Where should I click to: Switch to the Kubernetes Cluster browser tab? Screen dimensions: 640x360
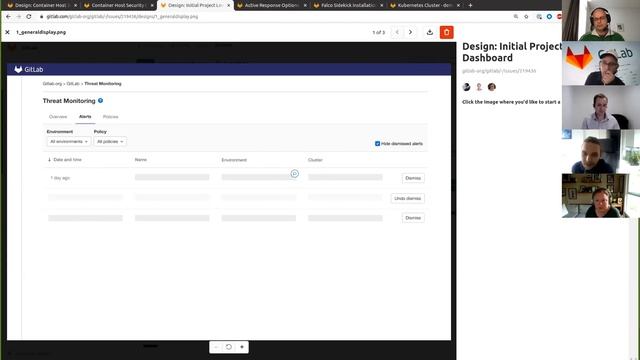click(424, 5)
